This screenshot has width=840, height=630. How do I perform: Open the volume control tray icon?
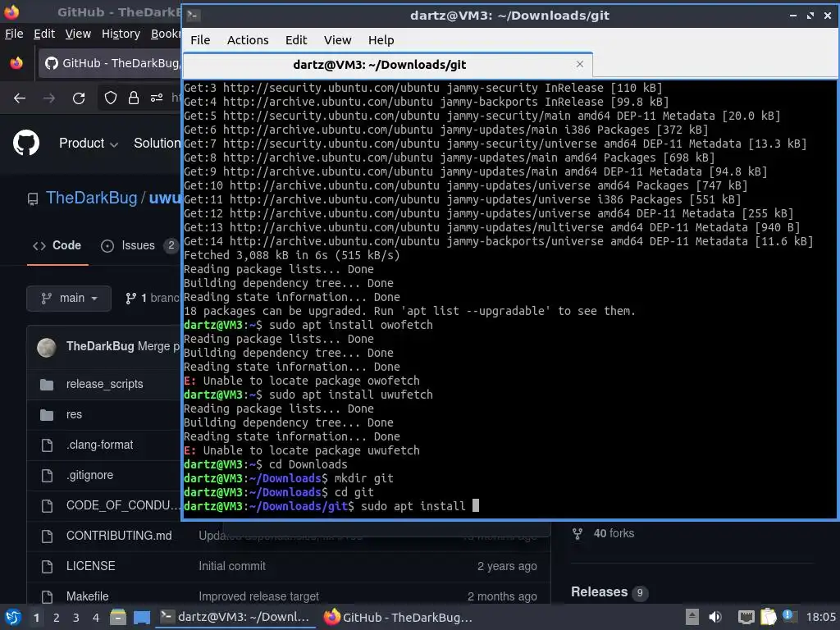pyautogui.click(x=715, y=617)
